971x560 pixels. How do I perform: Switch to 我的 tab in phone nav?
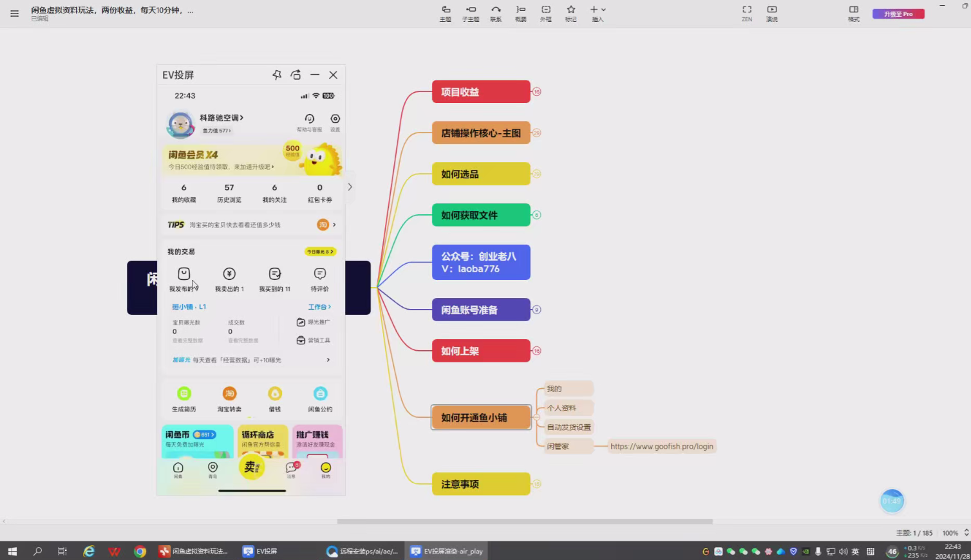pyautogui.click(x=326, y=471)
